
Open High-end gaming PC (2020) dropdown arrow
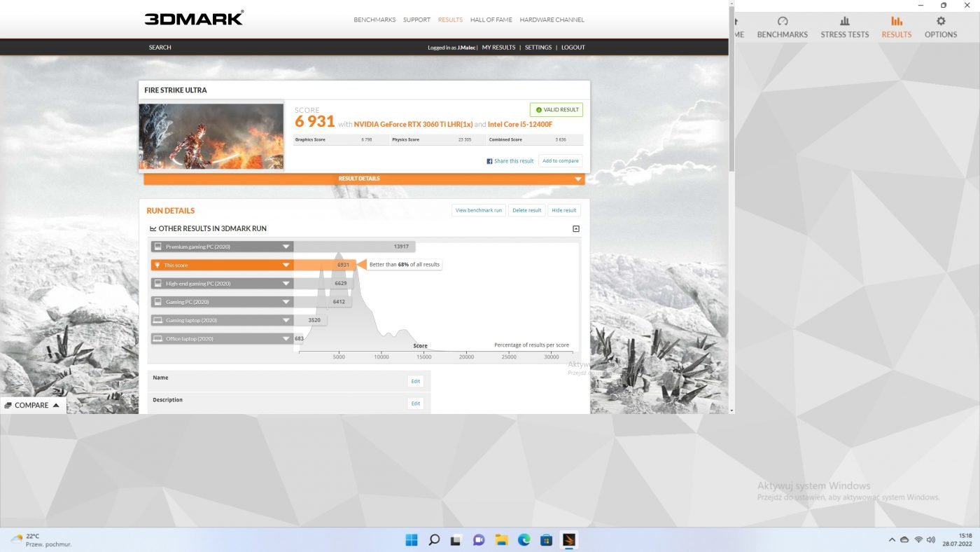coord(286,284)
